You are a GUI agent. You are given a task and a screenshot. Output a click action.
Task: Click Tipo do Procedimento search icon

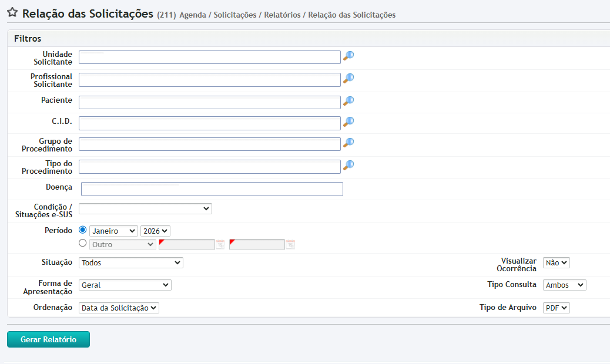pyautogui.click(x=348, y=166)
